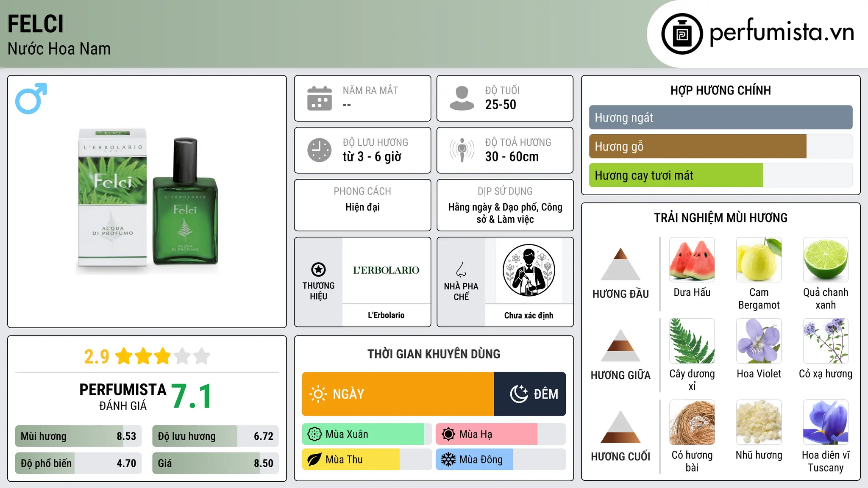Click the từ 3 - 6 giờ longevity value

coord(372,157)
